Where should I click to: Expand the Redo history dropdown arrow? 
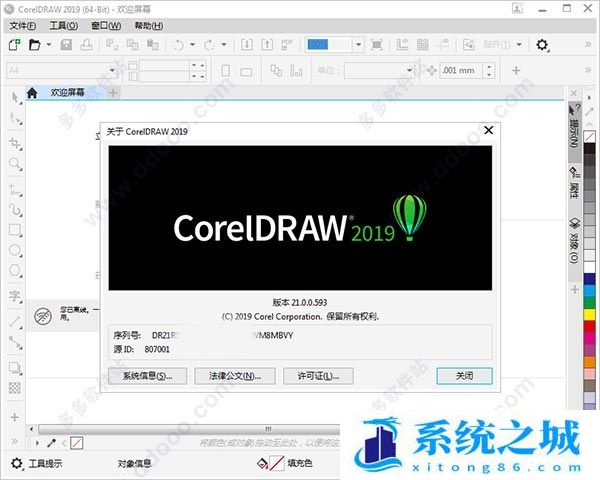pos(224,45)
